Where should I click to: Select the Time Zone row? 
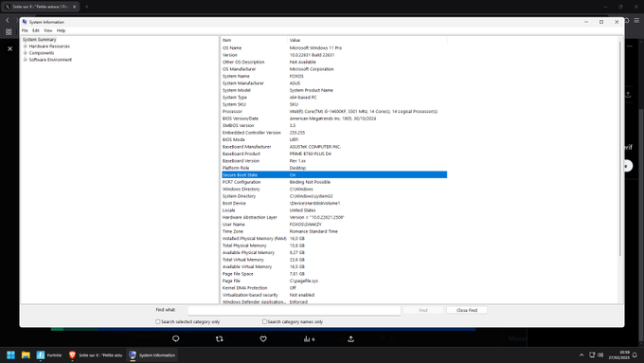[334, 231]
